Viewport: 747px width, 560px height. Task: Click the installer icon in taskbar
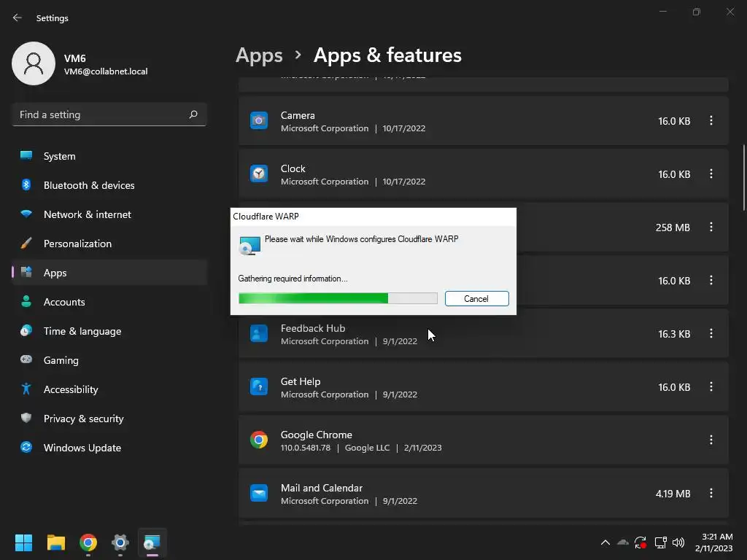pos(152,542)
